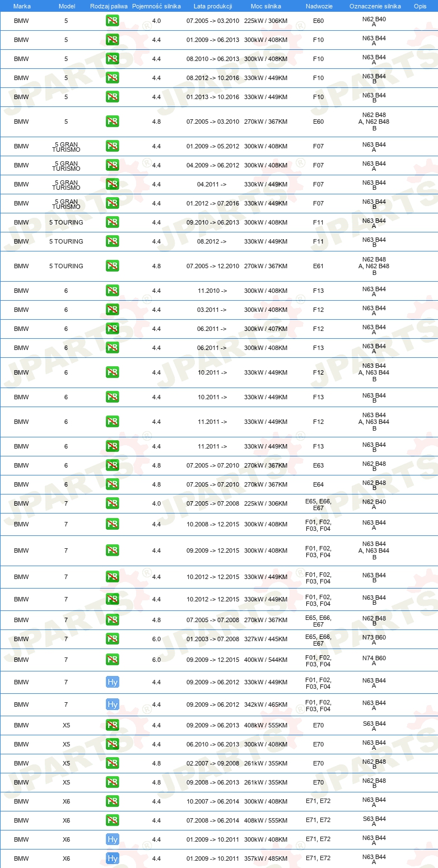Click petrol icon for 5 Gran Turismo 01.2009 -> 05.2012
Screen dimensions: 438x868
click(112, 146)
